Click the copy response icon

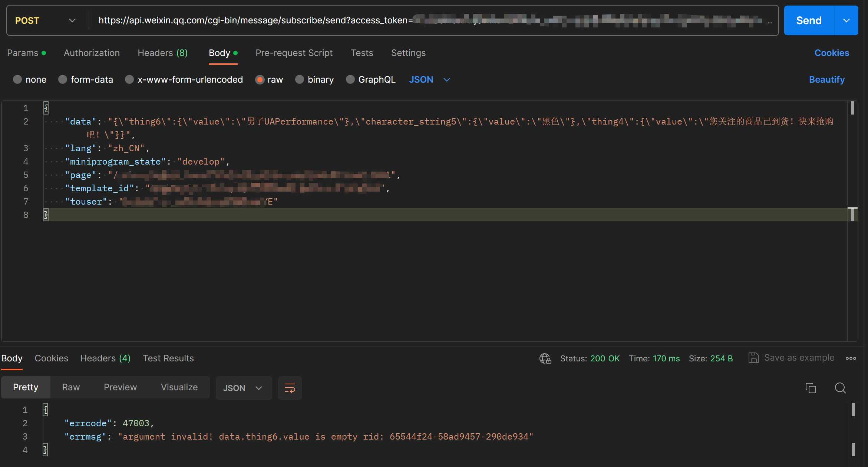tap(811, 388)
